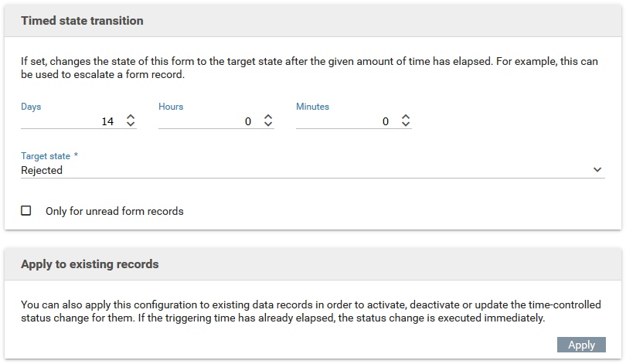Enable the unread form records checkbox
The width and height of the screenshot is (626, 364).
[x=26, y=210]
